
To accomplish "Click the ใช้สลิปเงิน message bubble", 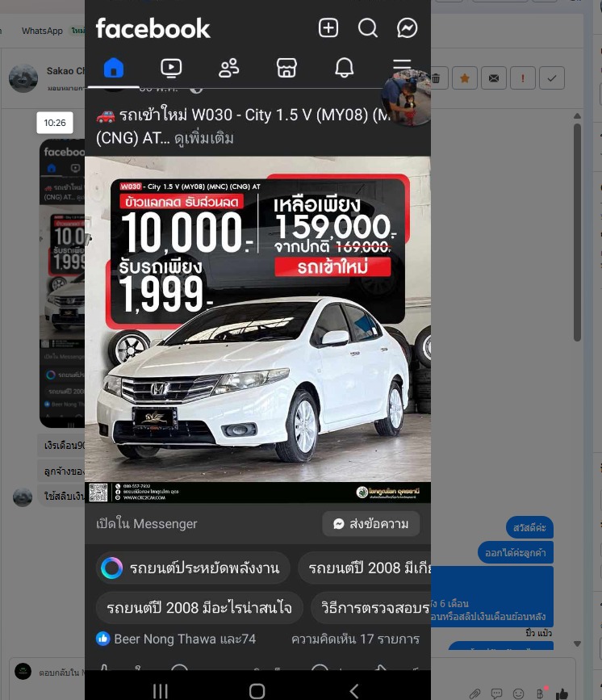I will [x=61, y=497].
